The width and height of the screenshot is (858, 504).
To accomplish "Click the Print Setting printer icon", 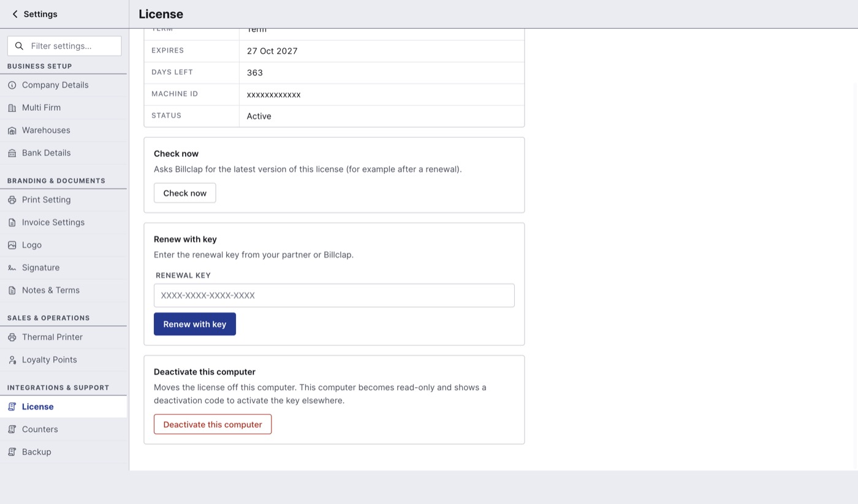I will click(x=12, y=200).
